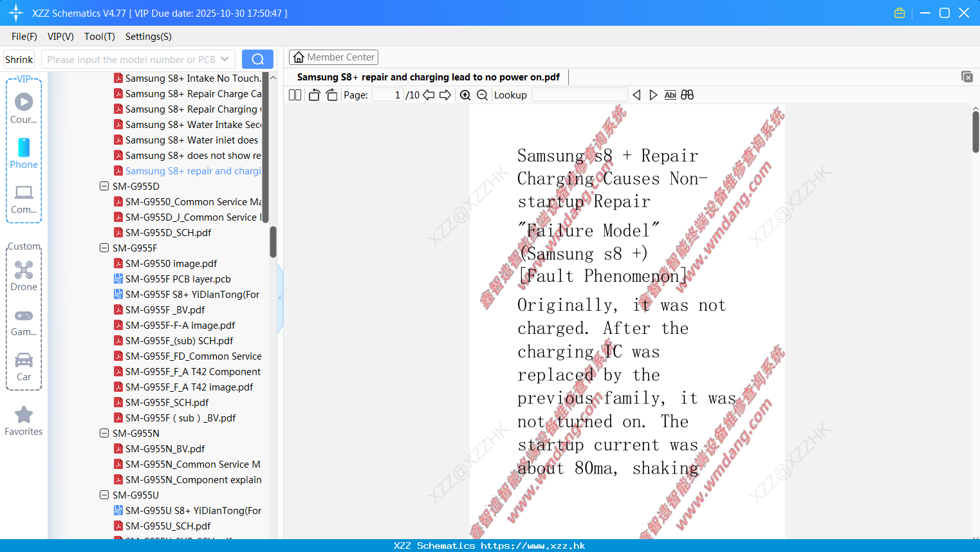This screenshot has height=552, width=980.
Task: Select the Computer category icon
Action: [x=24, y=199]
